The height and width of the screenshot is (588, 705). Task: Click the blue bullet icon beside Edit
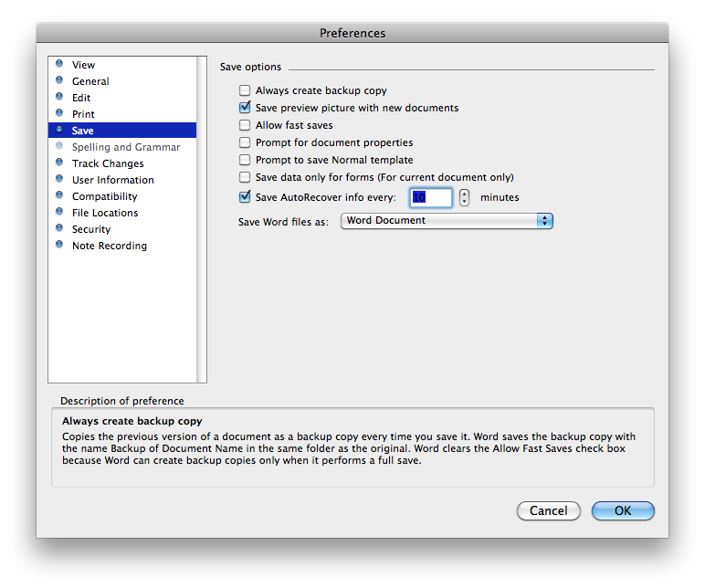(x=58, y=96)
